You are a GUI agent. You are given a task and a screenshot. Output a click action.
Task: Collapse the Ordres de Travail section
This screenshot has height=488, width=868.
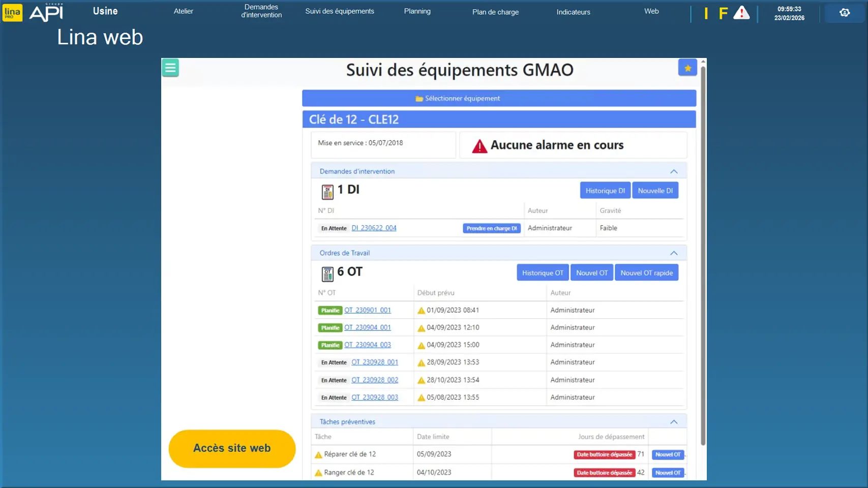[674, 253]
